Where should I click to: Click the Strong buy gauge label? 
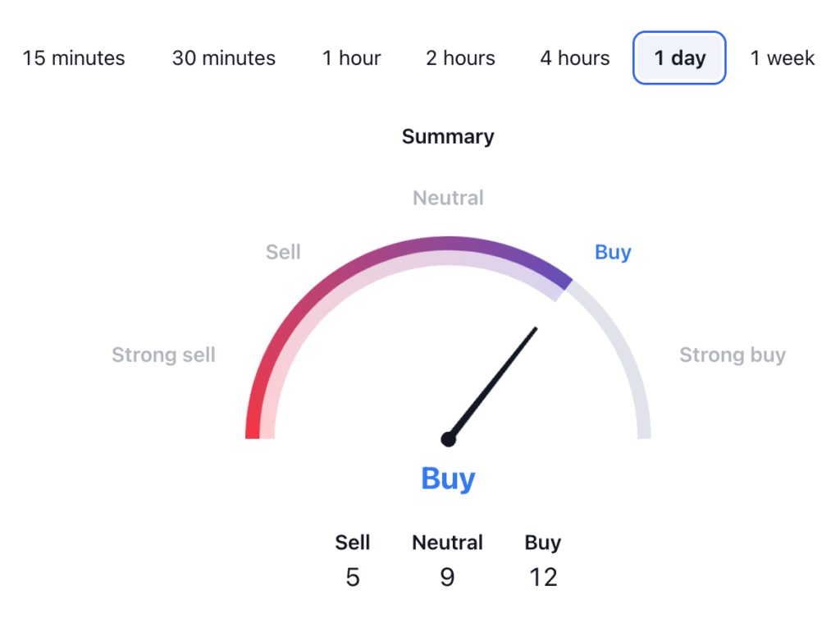[x=733, y=355]
